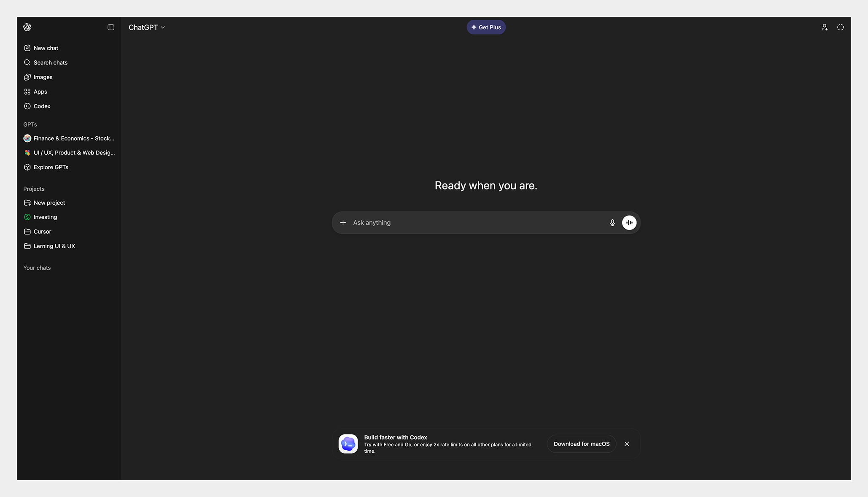Click the plus attach icon in prompt box
868x497 pixels.
(343, 223)
